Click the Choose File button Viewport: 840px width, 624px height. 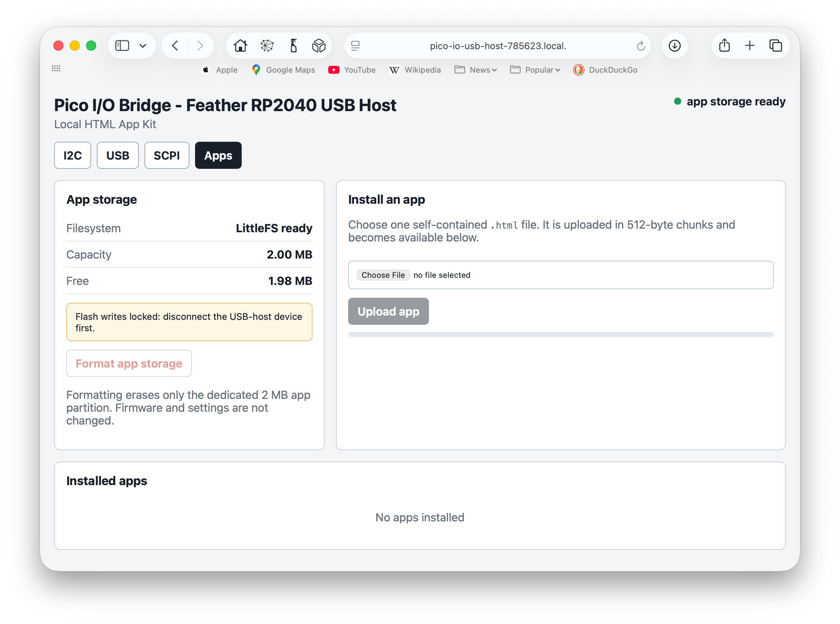[x=383, y=275]
